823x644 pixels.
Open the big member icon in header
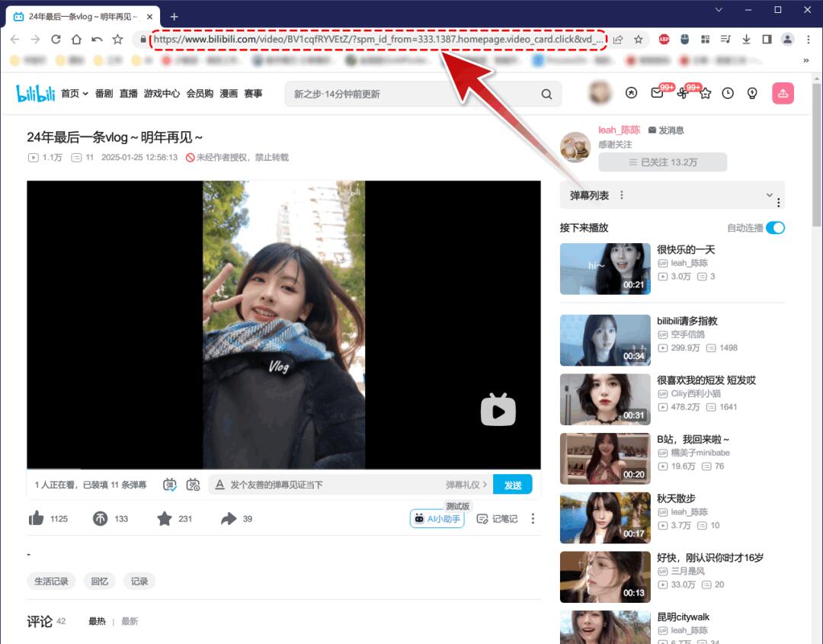point(632,94)
